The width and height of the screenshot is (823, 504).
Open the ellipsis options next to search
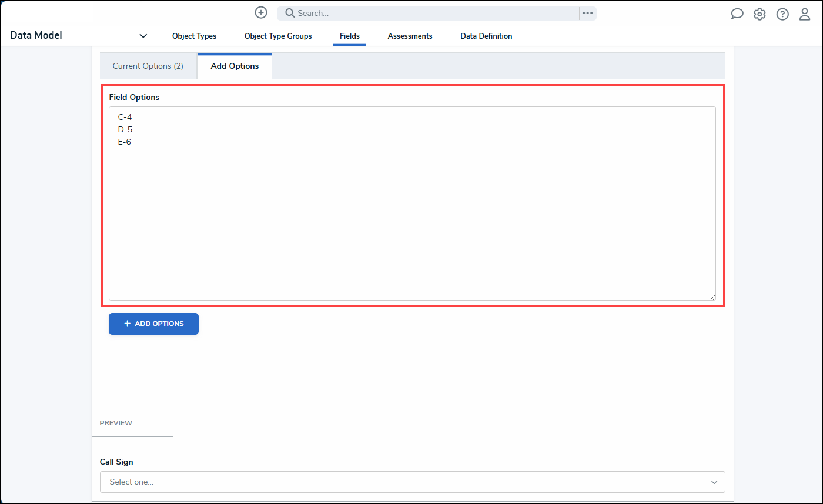587,12
